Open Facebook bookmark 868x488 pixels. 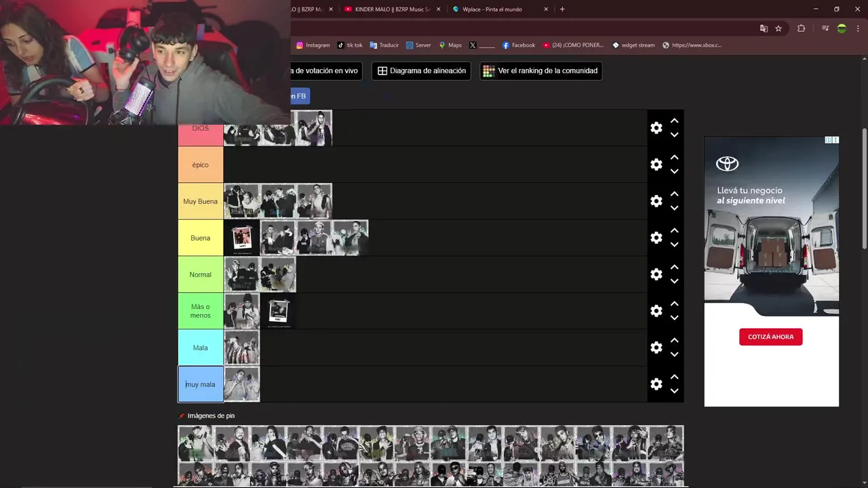[x=519, y=45]
